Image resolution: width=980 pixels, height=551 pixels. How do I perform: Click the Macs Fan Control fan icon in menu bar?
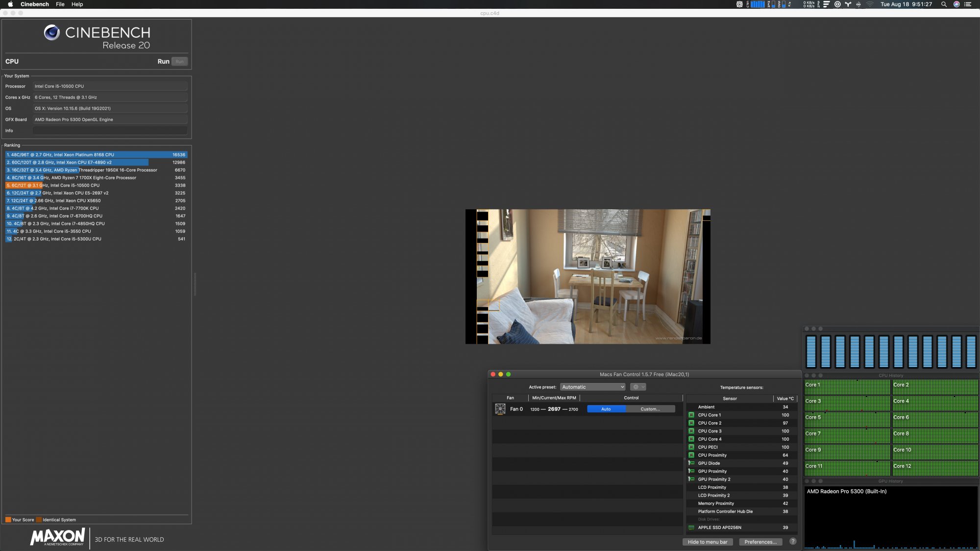tap(739, 4)
